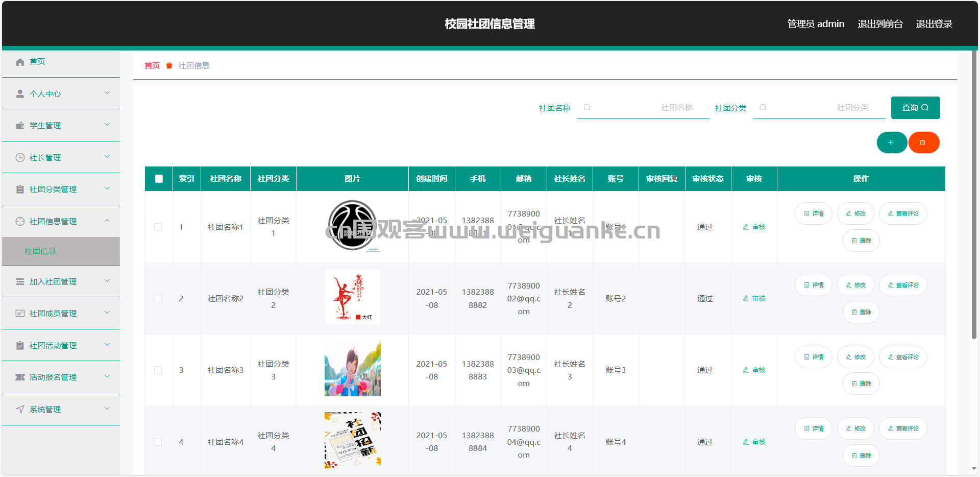Toggle the select-all checkbox in table header
980x477 pixels.
pyautogui.click(x=159, y=179)
